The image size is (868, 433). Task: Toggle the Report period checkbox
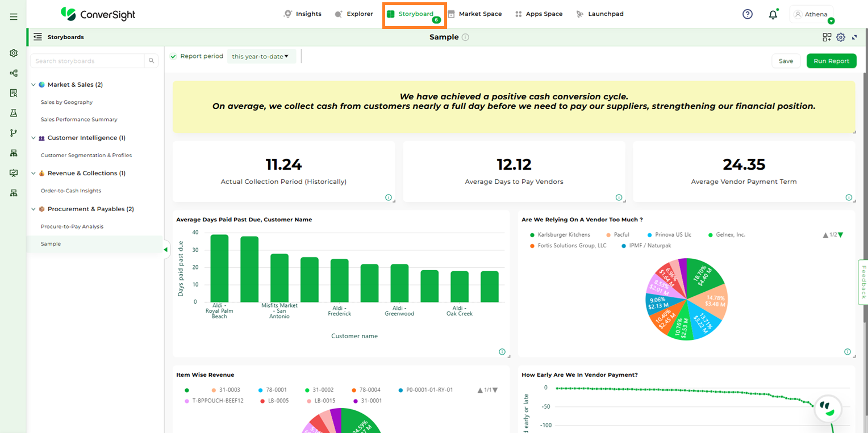pyautogui.click(x=173, y=56)
